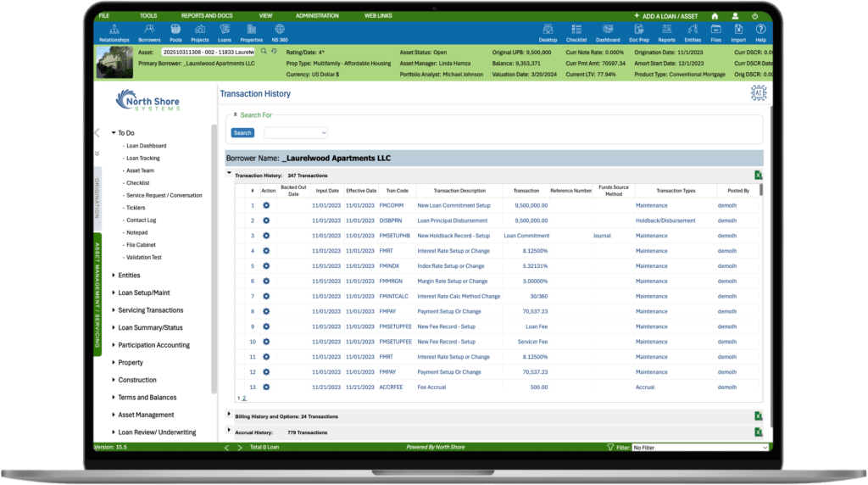Click the asset search magnifier icon
Image resolution: width=868 pixels, height=485 pixels.
point(264,52)
